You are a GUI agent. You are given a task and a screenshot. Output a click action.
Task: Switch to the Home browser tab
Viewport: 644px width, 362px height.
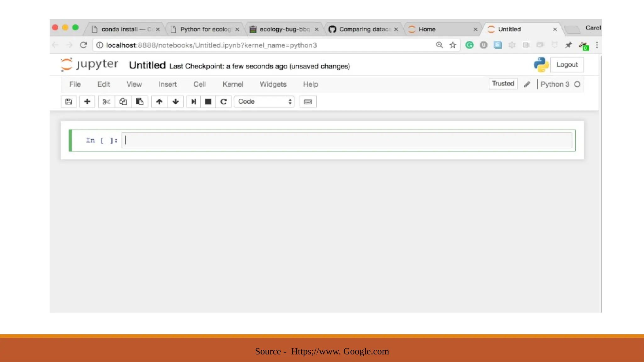427,29
